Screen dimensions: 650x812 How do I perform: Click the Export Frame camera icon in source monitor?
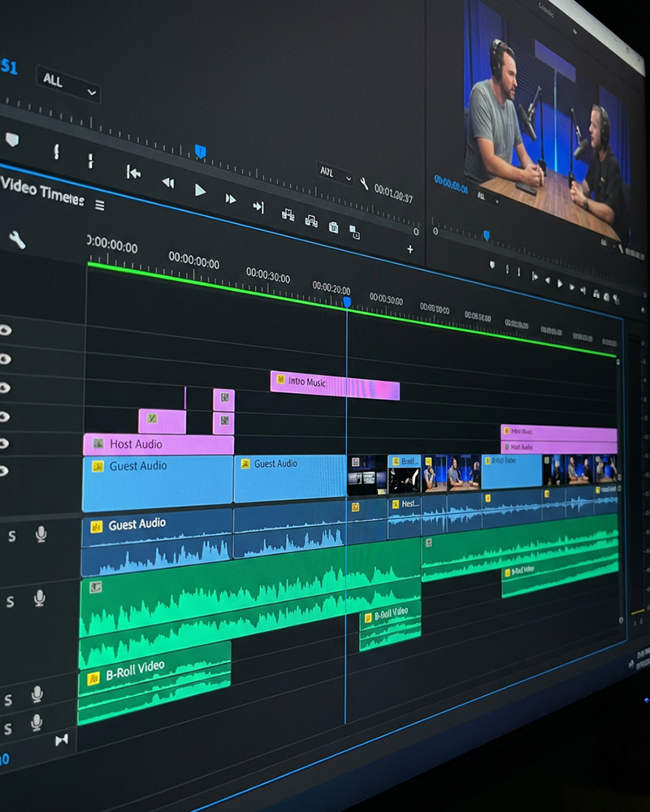click(333, 227)
